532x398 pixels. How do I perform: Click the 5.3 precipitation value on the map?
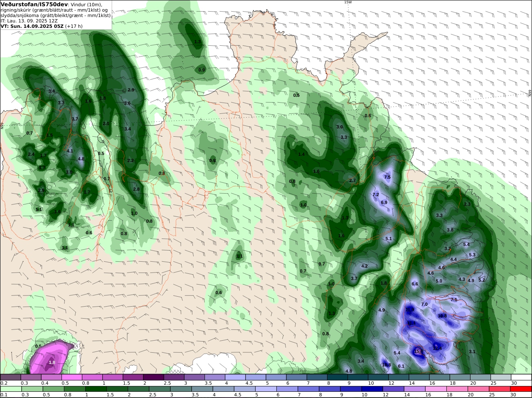coord(472,255)
